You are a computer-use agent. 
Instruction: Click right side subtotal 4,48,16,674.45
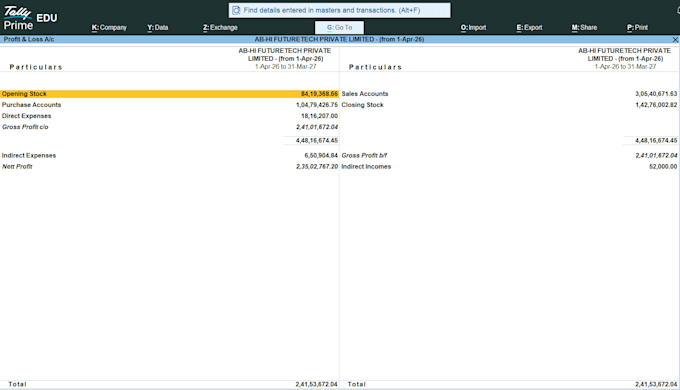click(x=656, y=141)
